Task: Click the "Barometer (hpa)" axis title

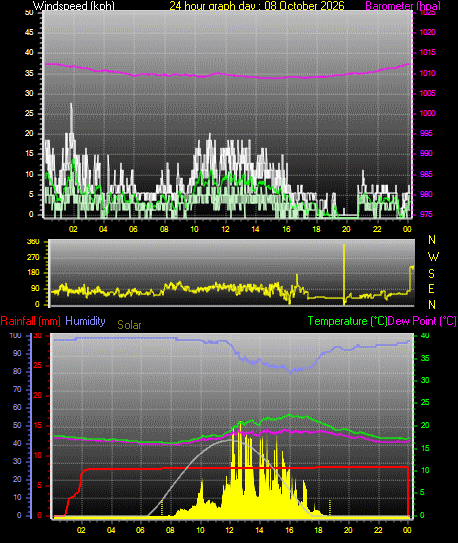Action: (403, 6)
